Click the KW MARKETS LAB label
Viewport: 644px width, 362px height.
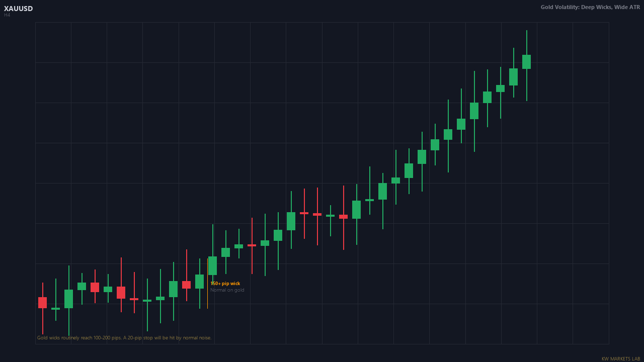[x=621, y=358]
